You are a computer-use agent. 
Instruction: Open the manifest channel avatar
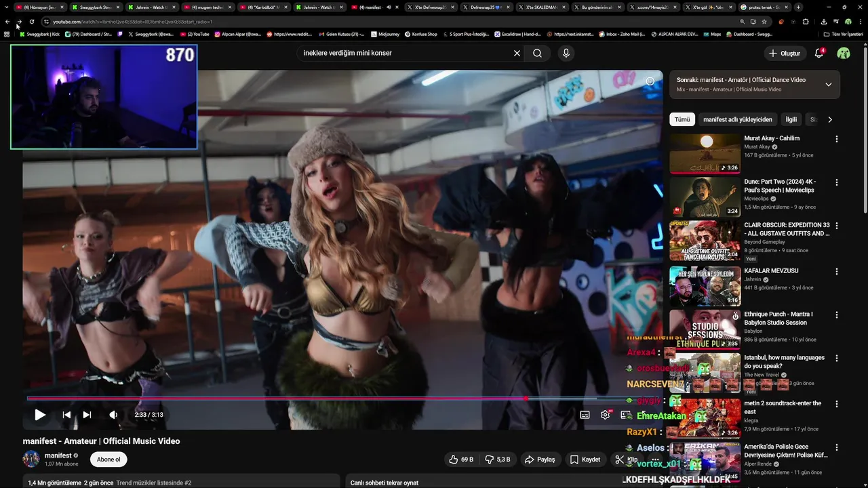[x=31, y=459]
